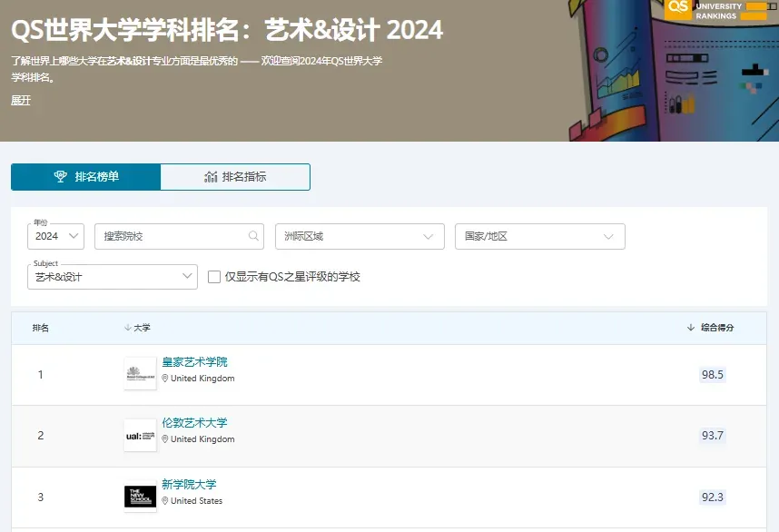779x532 pixels.
Task: Open the 新学院大学 university link
Action: pos(189,485)
